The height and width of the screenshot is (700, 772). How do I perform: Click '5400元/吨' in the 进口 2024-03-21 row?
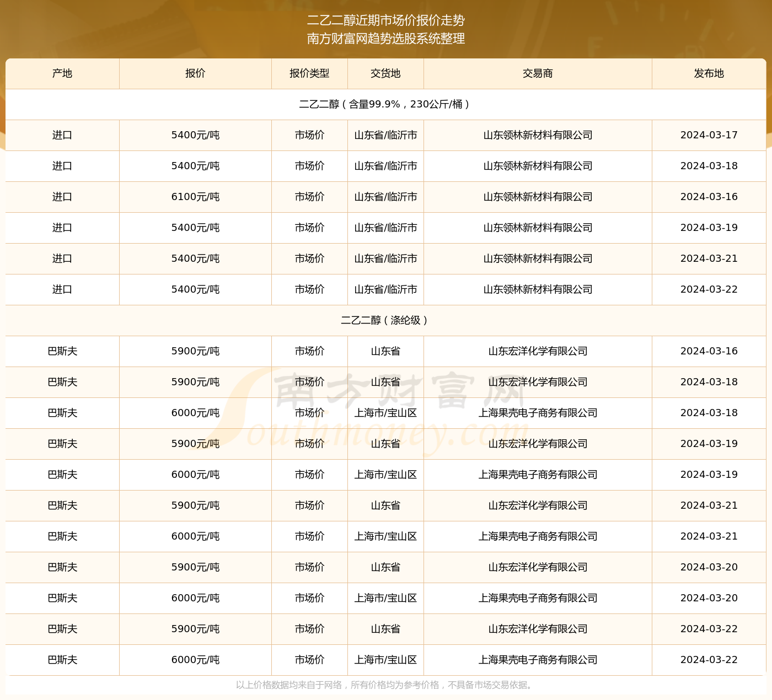195,259
